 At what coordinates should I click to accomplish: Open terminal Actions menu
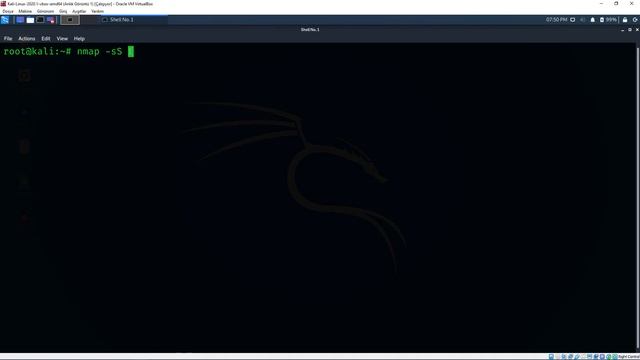(27, 38)
